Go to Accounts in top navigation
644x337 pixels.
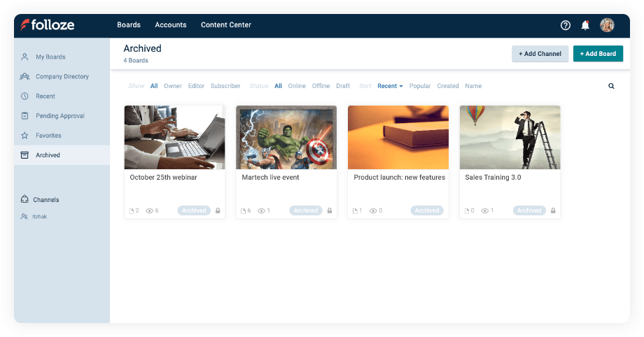click(x=171, y=25)
